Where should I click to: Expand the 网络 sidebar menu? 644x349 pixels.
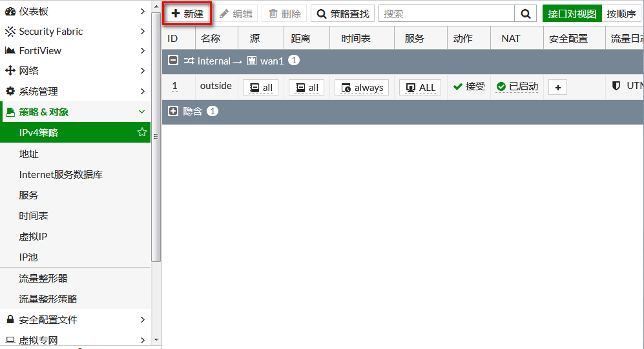[x=75, y=70]
